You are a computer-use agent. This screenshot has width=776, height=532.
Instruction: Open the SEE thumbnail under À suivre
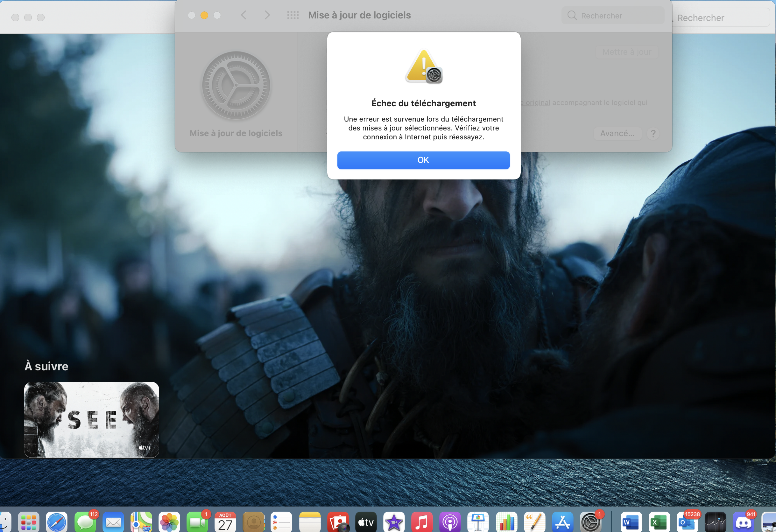[x=91, y=419]
